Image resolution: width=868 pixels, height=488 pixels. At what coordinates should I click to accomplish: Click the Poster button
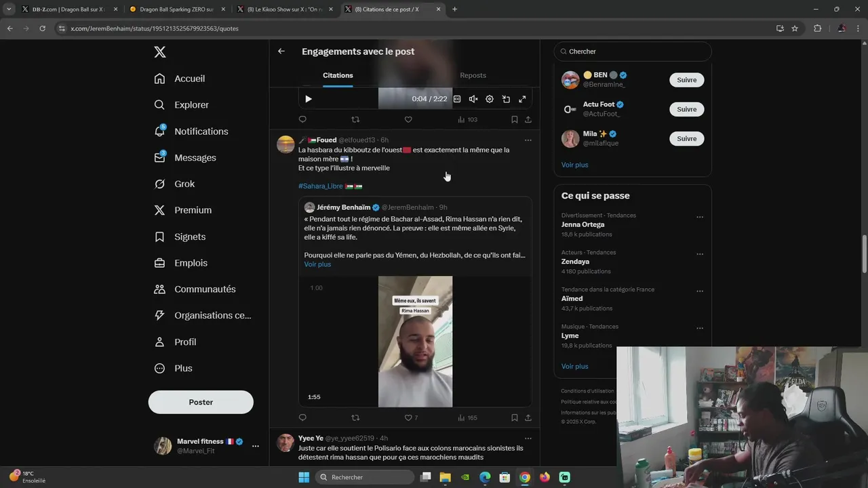[x=201, y=402]
